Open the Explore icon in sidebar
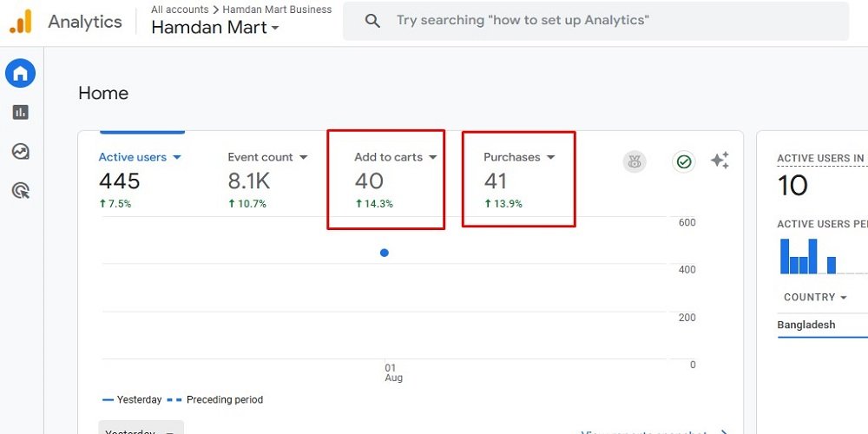 pyautogui.click(x=21, y=152)
